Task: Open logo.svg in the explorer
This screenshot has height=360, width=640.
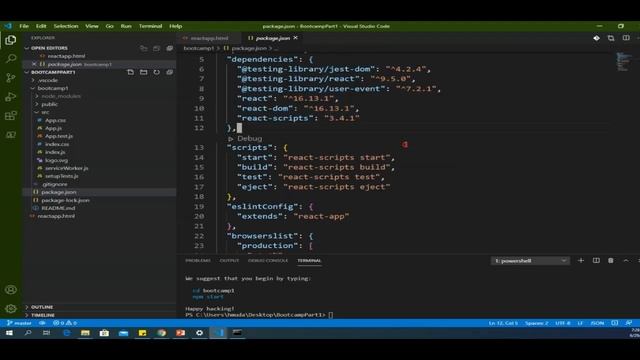Action: pyautogui.click(x=56, y=160)
